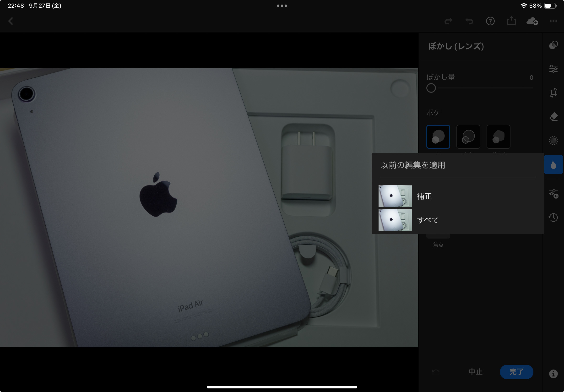The image size is (564, 392).
Task: Click the redo arrow icon
Action: pos(448,21)
